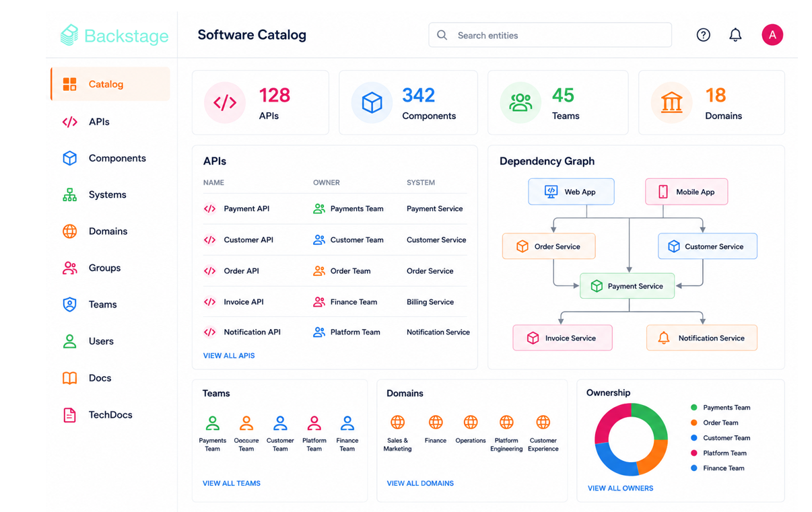Click Order Team orange legend dot

[694, 423]
